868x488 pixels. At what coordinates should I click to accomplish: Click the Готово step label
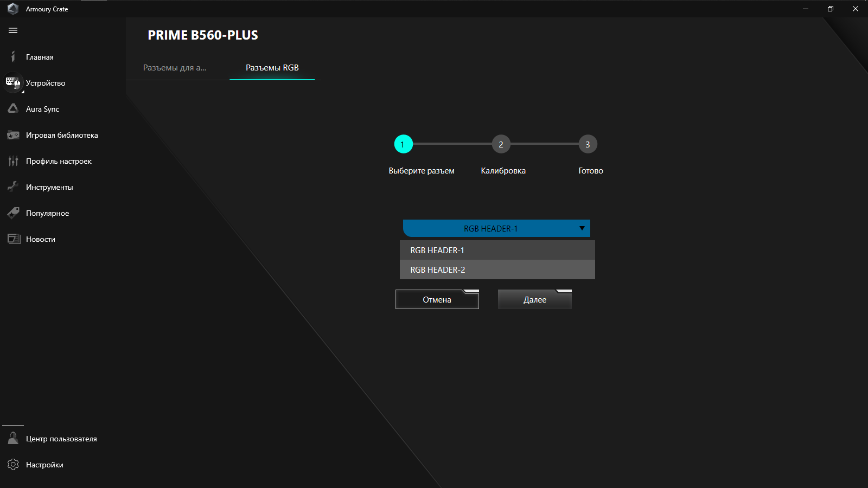[591, 171]
